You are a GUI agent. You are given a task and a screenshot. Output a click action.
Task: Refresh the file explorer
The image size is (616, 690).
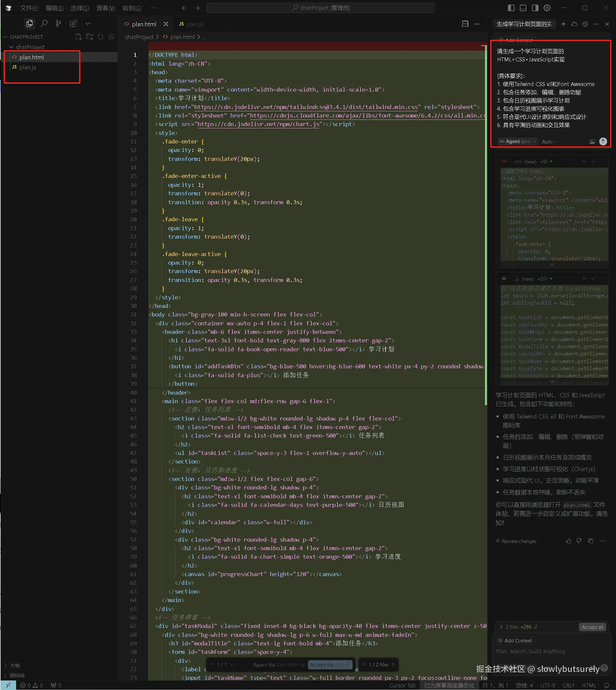[x=100, y=37]
